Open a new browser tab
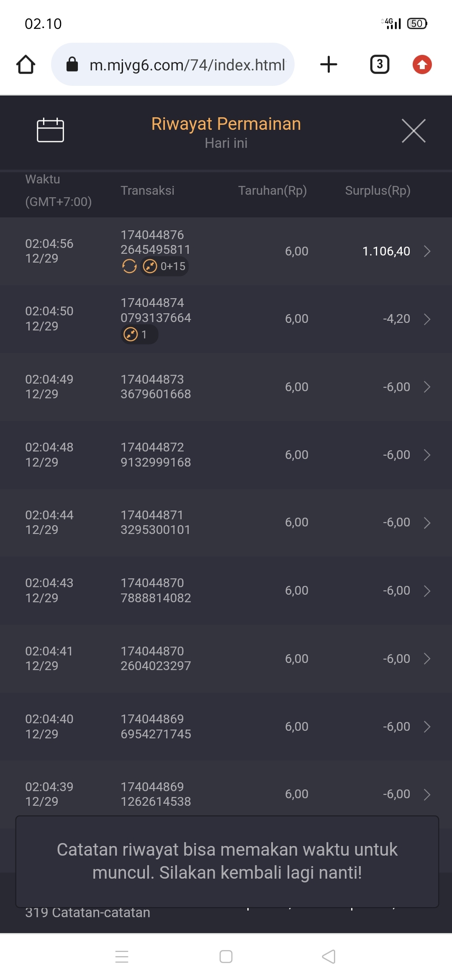 [x=329, y=64]
